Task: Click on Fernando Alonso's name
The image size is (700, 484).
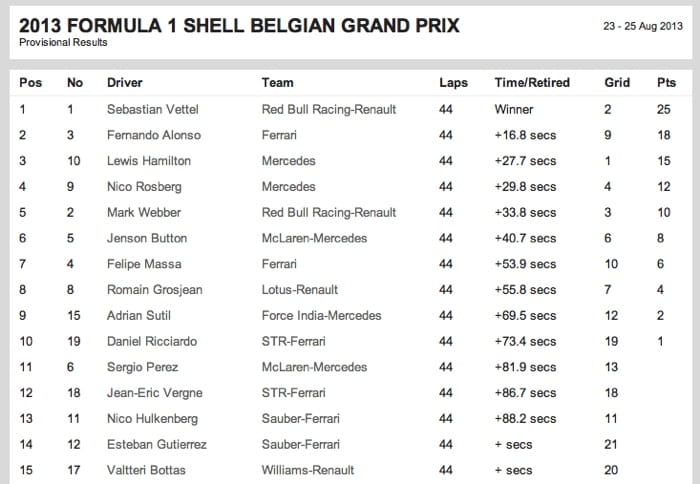Action: pyautogui.click(x=154, y=135)
